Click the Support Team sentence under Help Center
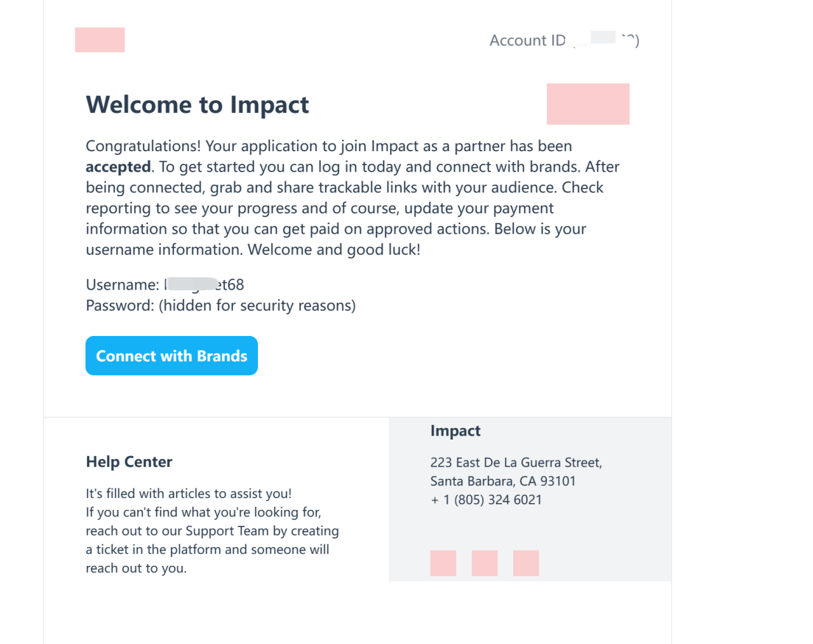 pyautogui.click(x=212, y=531)
